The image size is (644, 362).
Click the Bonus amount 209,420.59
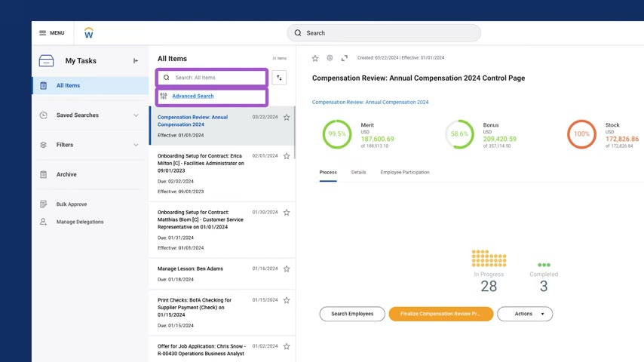click(x=499, y=140)
